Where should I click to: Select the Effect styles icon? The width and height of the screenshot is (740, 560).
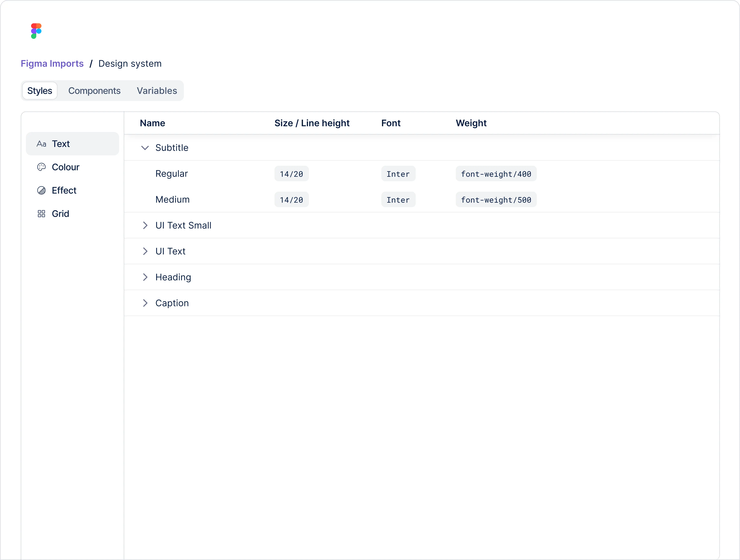(41, 190)
